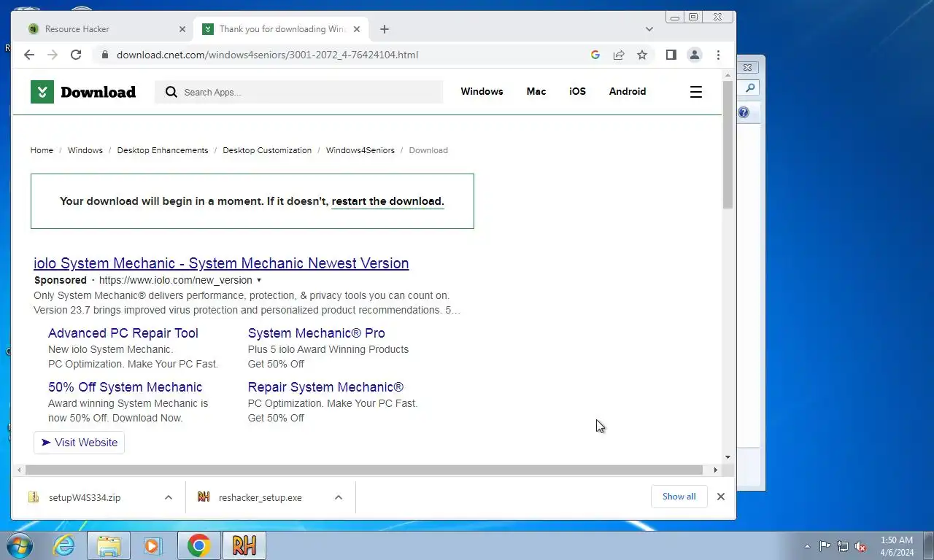
Task: Open the taskbar clock showing 1:50 AM
Action: (x=897, y=546)
